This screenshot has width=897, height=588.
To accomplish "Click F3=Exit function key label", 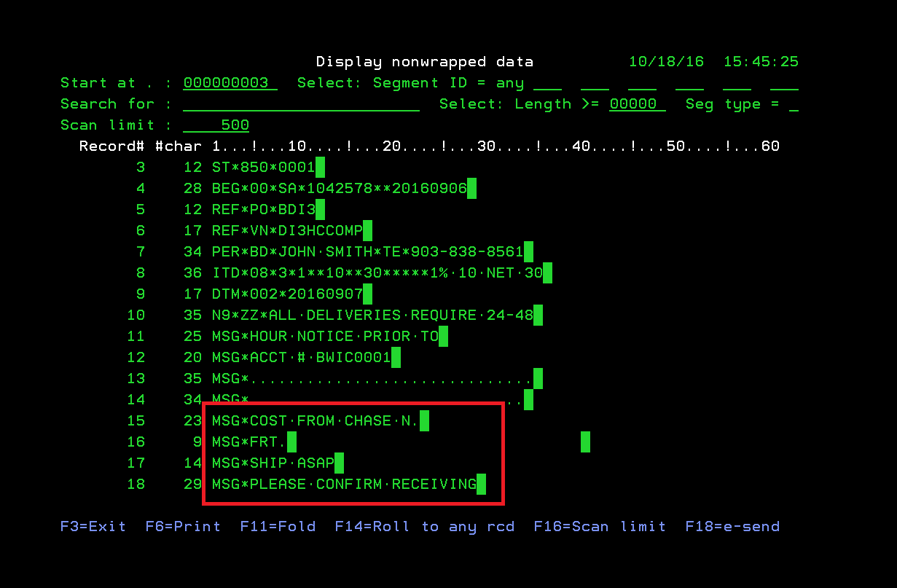I will (93, 526).
